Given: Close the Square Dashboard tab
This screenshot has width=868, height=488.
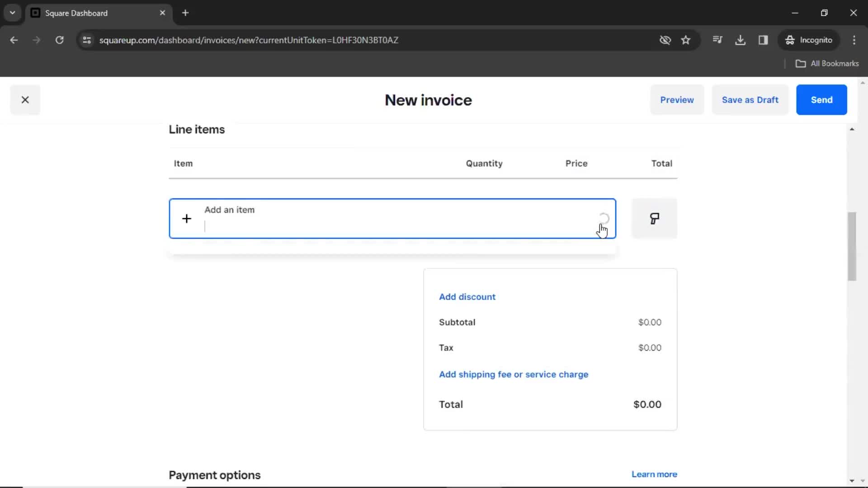Looking at the screenshot, I should pos(162,13).
